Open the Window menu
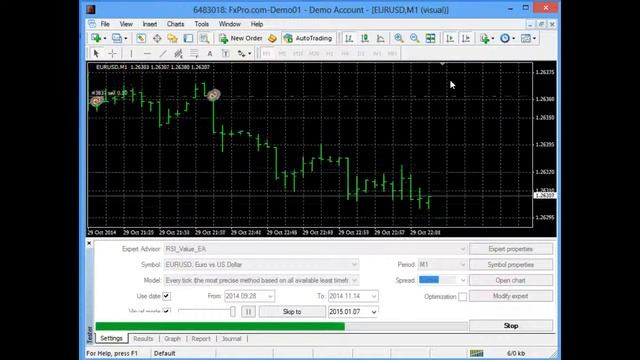Viewport: 640px width, 360px height. pos(230,24)
